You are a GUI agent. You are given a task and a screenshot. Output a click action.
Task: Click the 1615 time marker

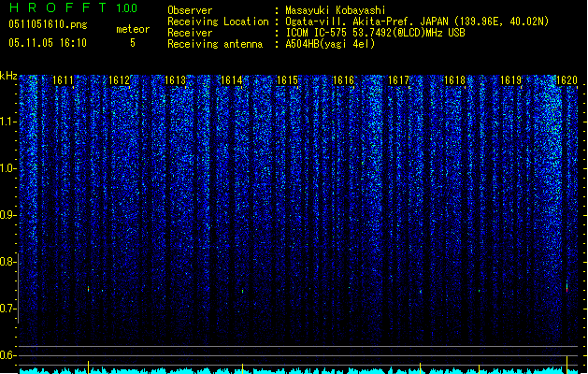[287, 80]
